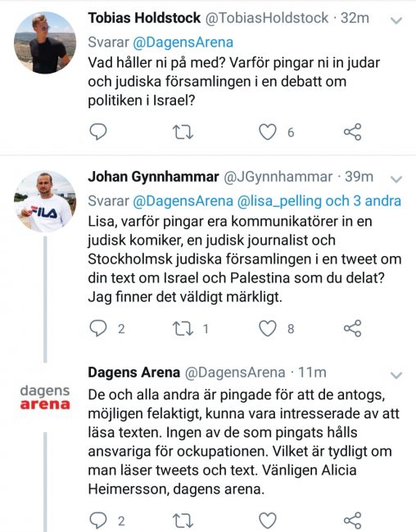Like Tobias Holdstock's tweet
Viewport: 416px width, 532px height.
(x=268, y=132)
